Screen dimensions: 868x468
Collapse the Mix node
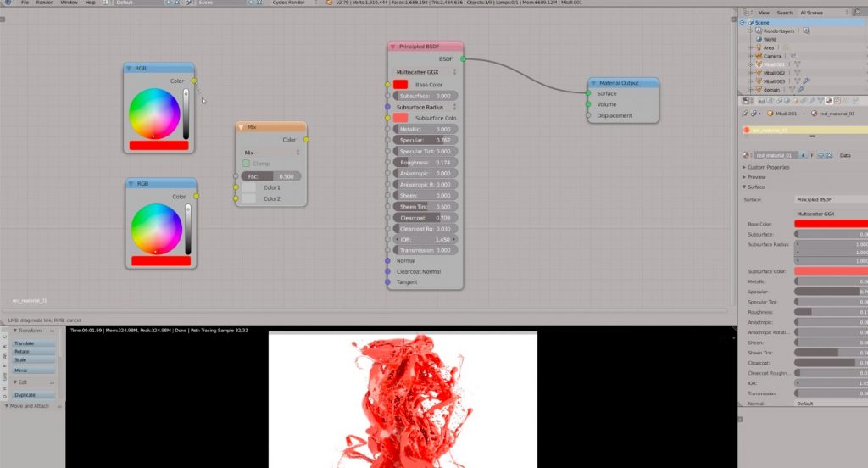click(241, 127)
